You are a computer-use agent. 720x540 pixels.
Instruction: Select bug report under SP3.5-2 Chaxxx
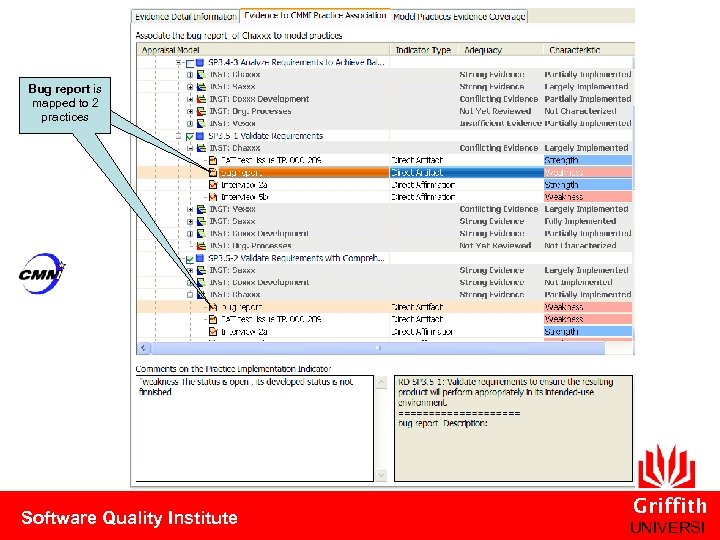tap(385, 307)
